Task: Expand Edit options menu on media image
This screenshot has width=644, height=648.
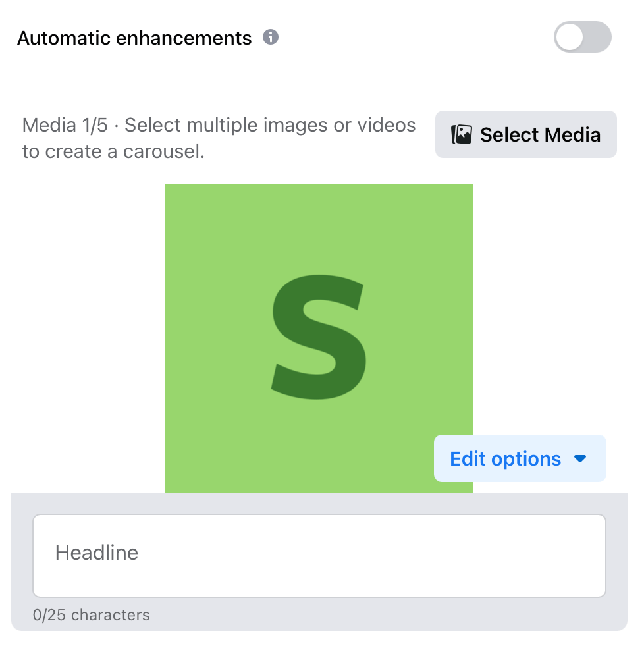Action: click(x=520, y=458)
